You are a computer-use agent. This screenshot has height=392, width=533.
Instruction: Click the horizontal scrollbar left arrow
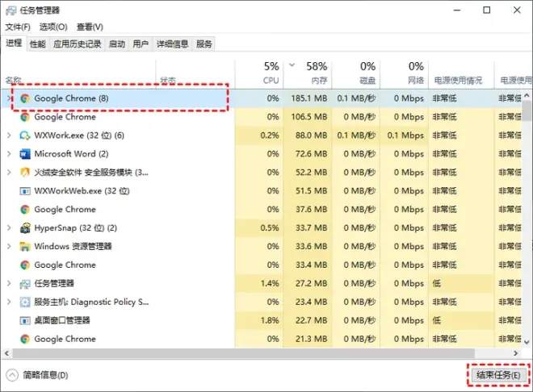click(6, 353)
